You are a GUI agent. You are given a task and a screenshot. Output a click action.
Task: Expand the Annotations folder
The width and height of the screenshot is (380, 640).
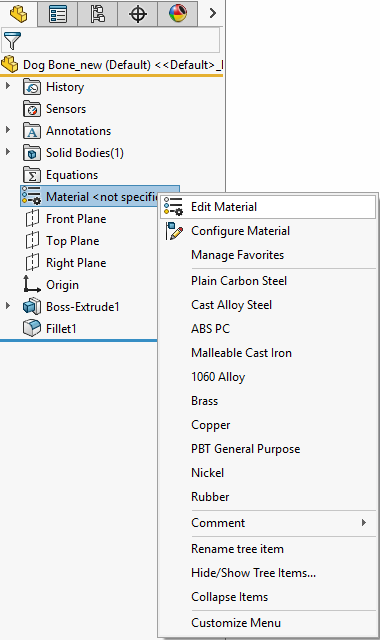tap(8, 130)
